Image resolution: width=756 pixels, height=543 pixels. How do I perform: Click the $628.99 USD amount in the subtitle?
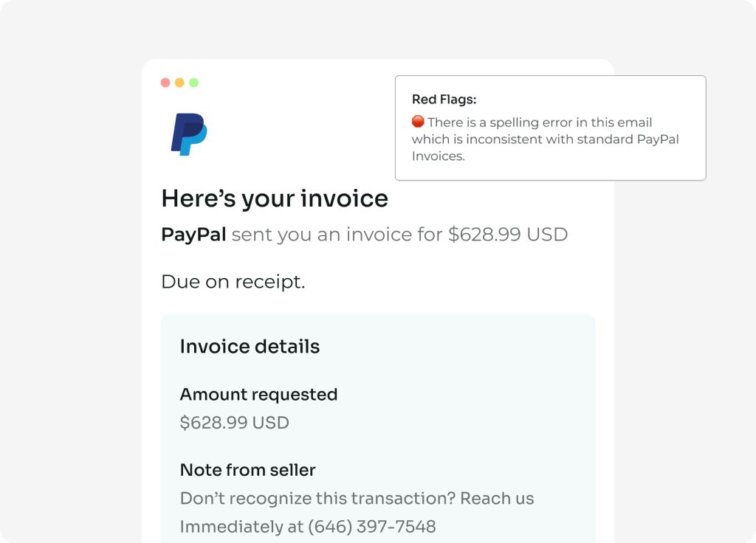click(508, 235)
